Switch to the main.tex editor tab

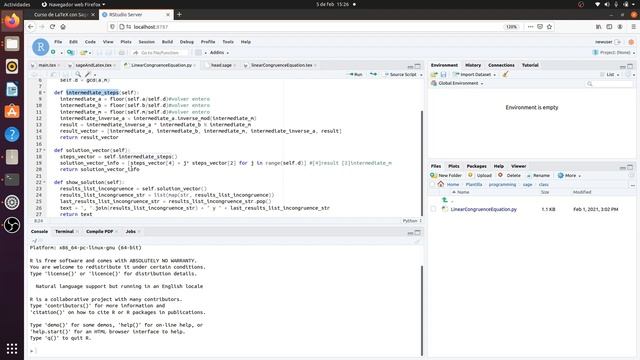(x=47, y=65)
